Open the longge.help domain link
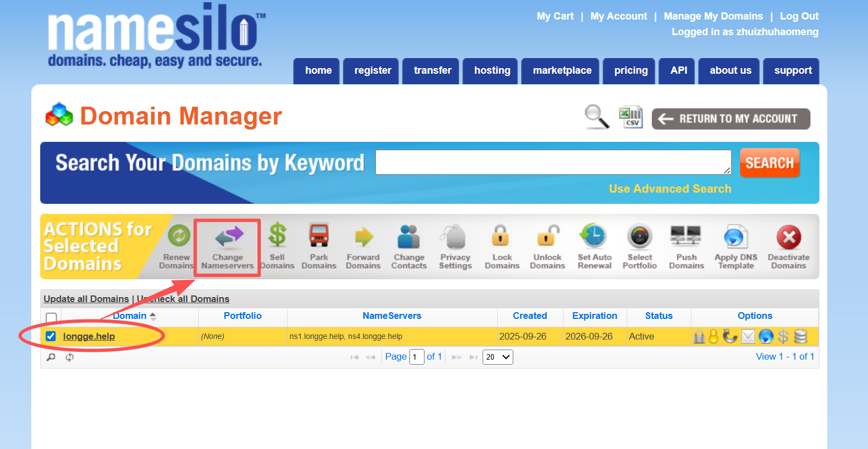Image resolution: width=868 pixels, height=449 pixels. [x=89, y=336]
